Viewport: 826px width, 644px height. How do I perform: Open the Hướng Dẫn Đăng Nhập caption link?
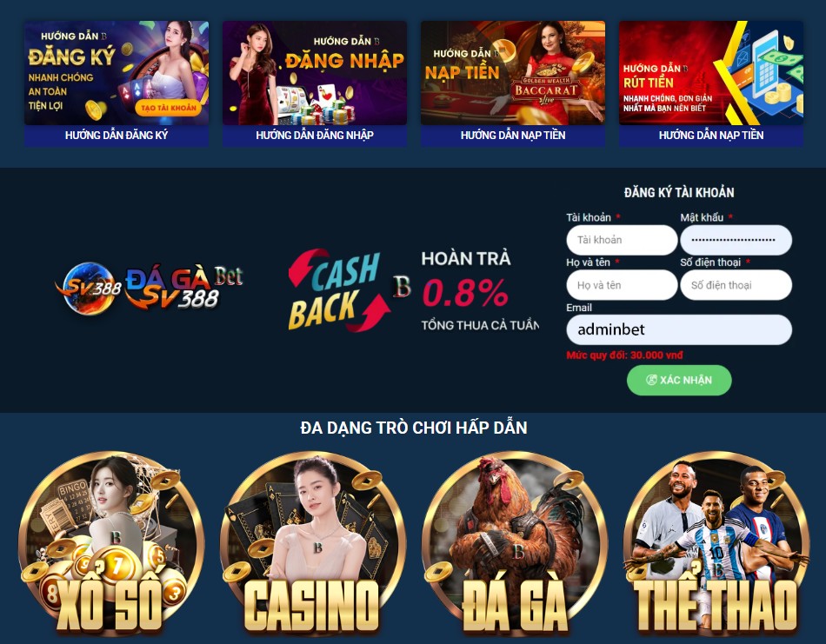click(x=315, y=136)
